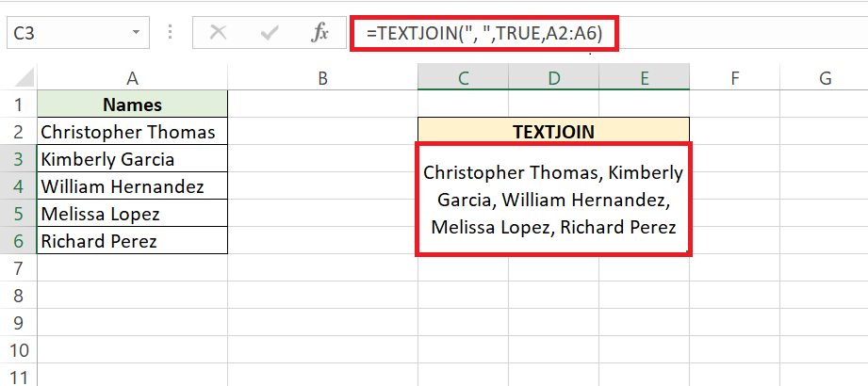
Task: Open Insert Function (fx) dialog
Action: click(320, 33)
